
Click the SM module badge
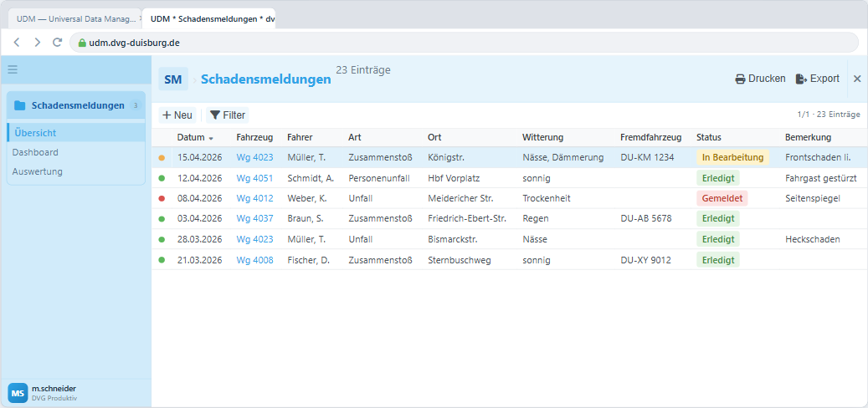pyautogui.click(x=173, y=79)
